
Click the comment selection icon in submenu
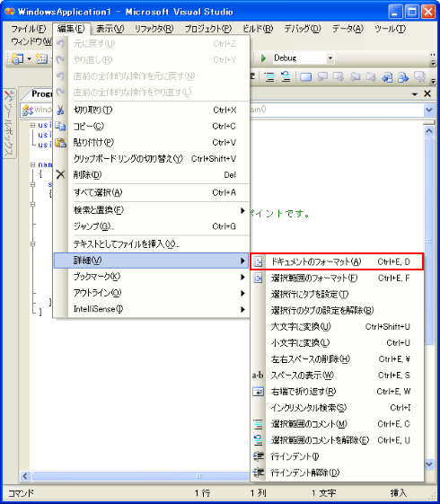tap(258, 424)
